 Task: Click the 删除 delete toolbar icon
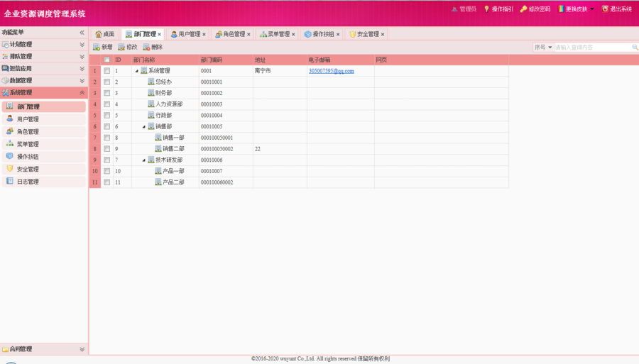click(x=146, y=48)
